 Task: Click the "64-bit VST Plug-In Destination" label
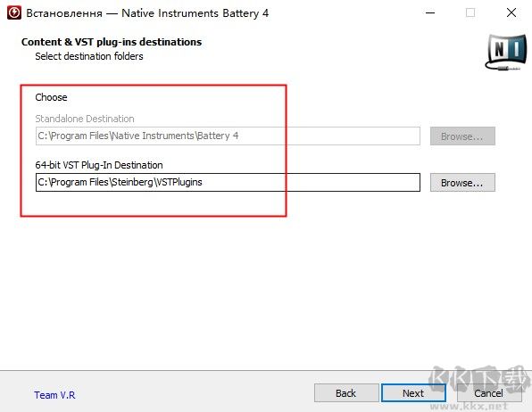99,165
